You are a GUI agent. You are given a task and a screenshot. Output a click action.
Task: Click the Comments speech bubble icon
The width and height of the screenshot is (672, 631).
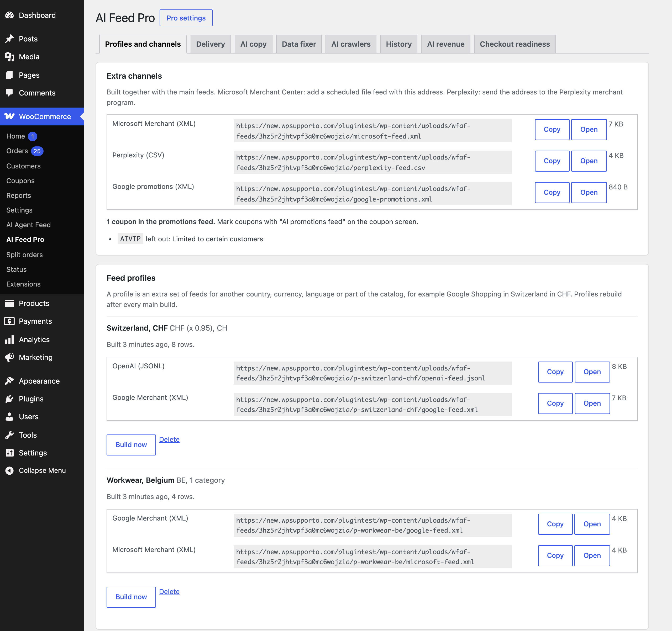click(9, 93)
